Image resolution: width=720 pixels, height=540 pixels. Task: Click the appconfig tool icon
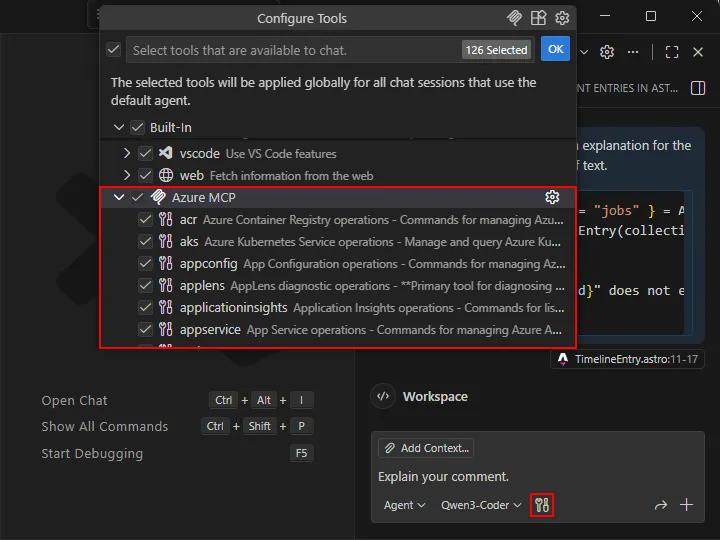coord(166,263)
